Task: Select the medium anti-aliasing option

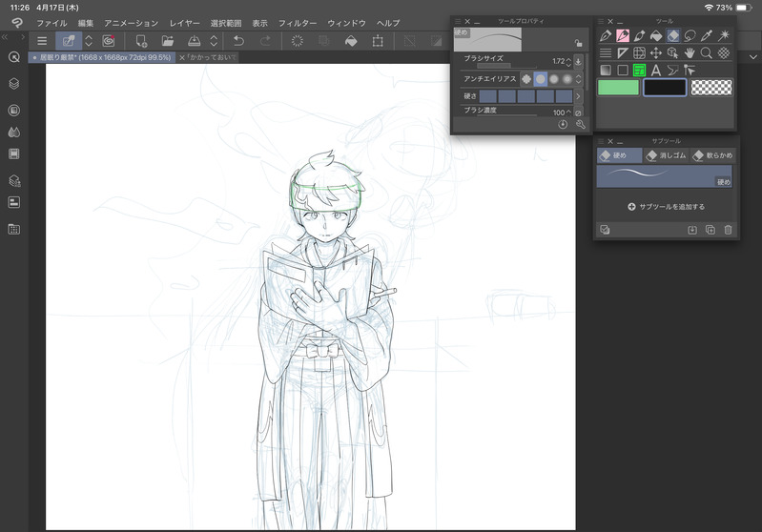Action: [x=554, y=79]
